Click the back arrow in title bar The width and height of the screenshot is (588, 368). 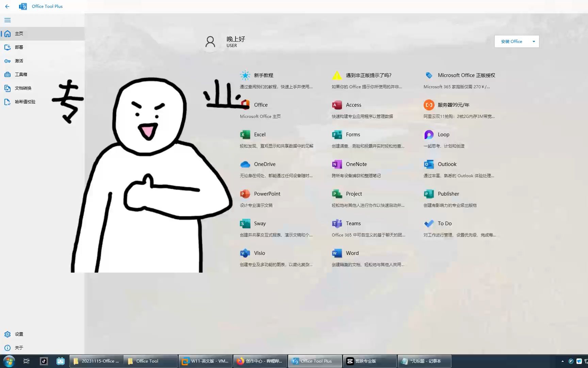(7, 6)
